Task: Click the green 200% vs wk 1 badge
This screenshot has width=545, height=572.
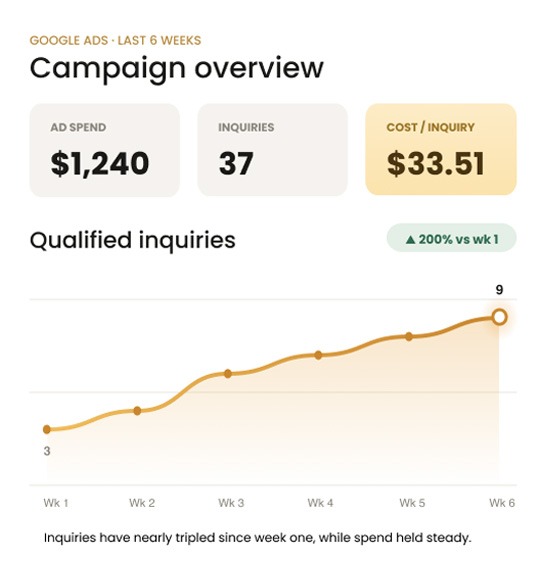Action: pyautogui.click(x=451, y=238)
